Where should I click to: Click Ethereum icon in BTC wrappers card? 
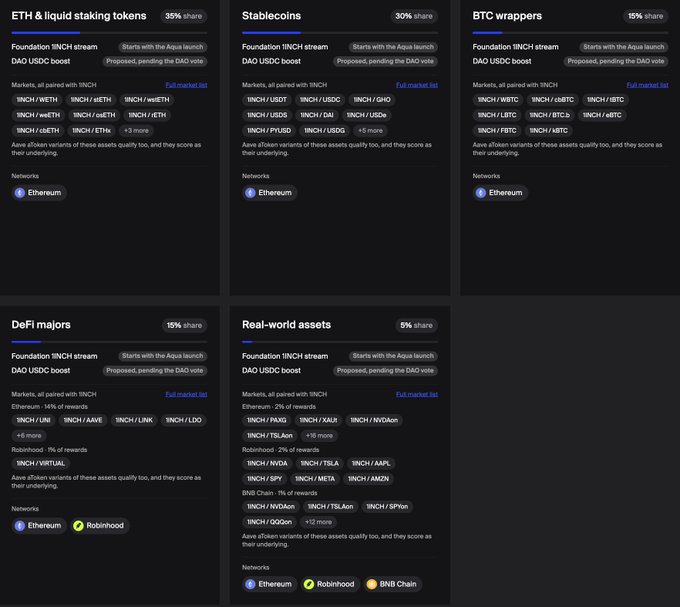[481, 193]
